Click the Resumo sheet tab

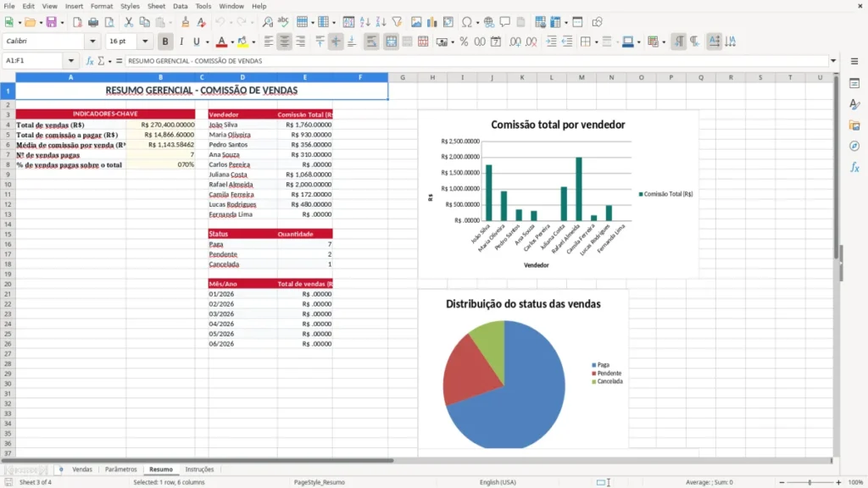click(x=161, y=469)
